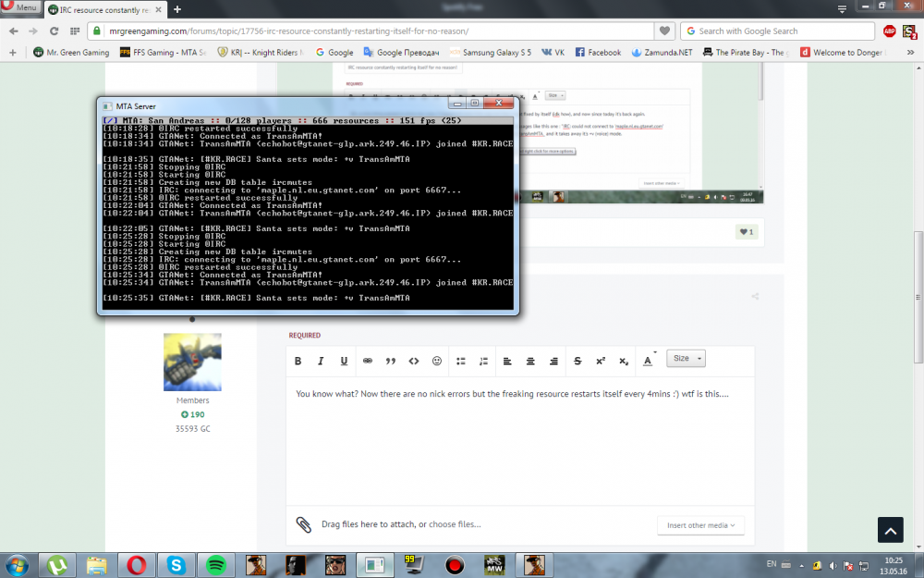924x578 pixels.
Task: Insert a hyperlink with the link icon
Action: [367, 361]
